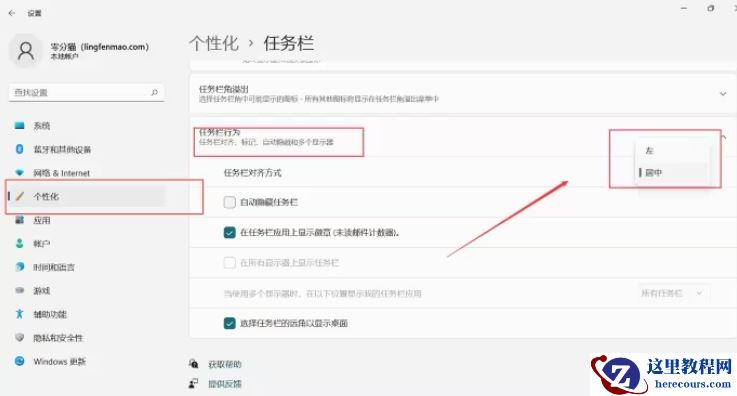Screen dimensions: 737x396
Task: Click the 帐户 person icon
Action: pyautogui.click(x=19, y=243)
